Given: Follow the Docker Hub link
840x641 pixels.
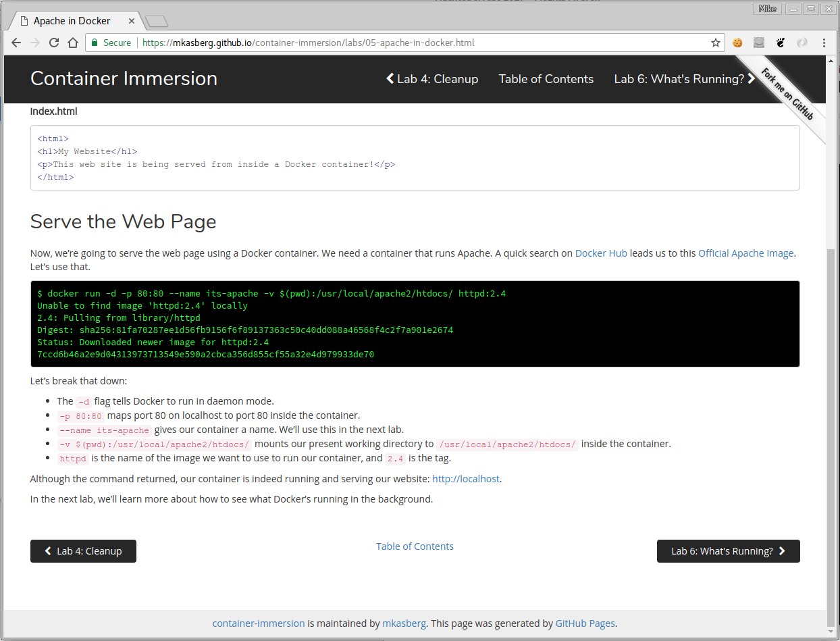Looking at the screenshot, I should 601,253.
